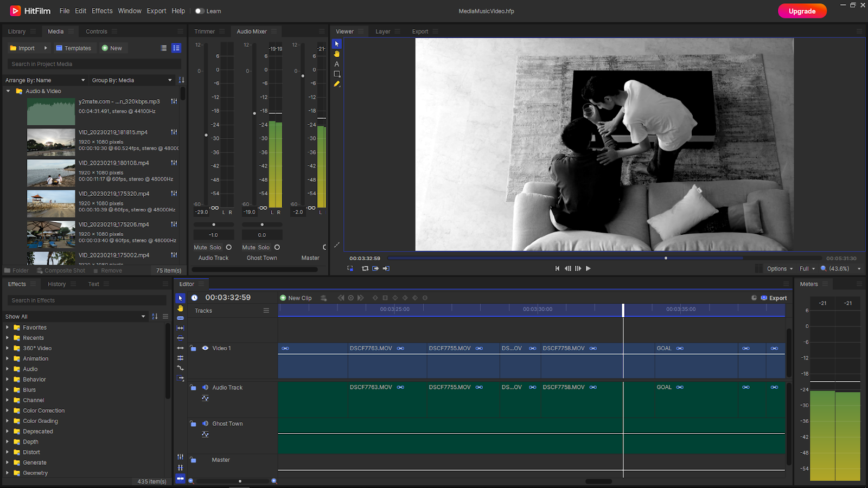Pick the Slip tool in the Editor toolbar
Screen dimensions: 868x488
(181, 328)
